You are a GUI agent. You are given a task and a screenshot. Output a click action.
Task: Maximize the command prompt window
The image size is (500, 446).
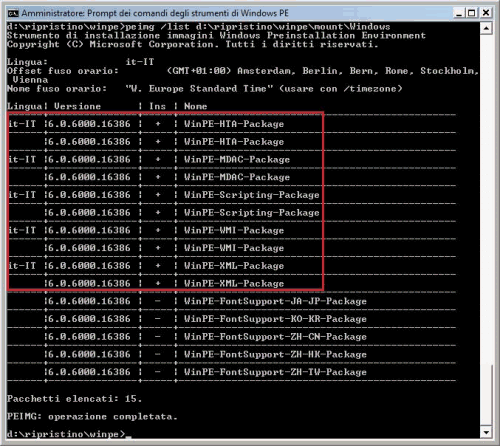tap(471, 13)
